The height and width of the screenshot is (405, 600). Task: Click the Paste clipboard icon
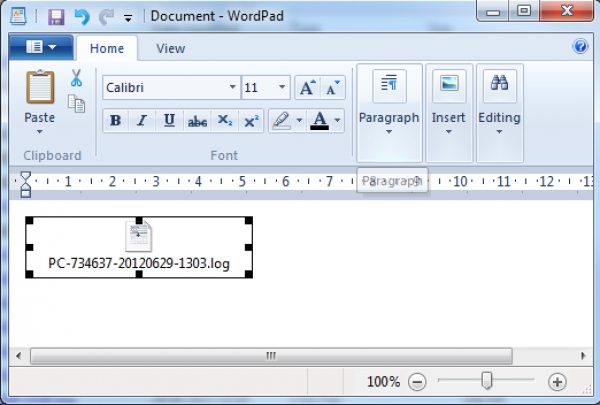[x=40, y=87]
